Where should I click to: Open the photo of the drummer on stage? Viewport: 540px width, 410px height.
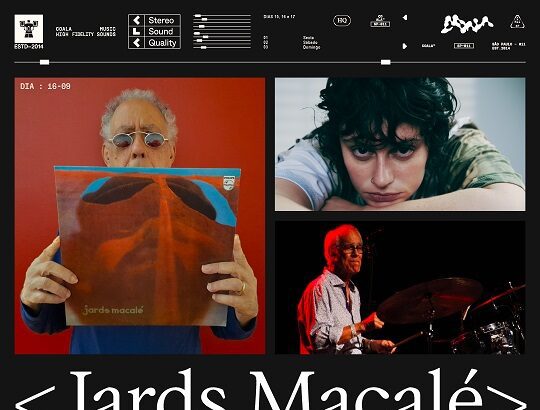(400, 288)
